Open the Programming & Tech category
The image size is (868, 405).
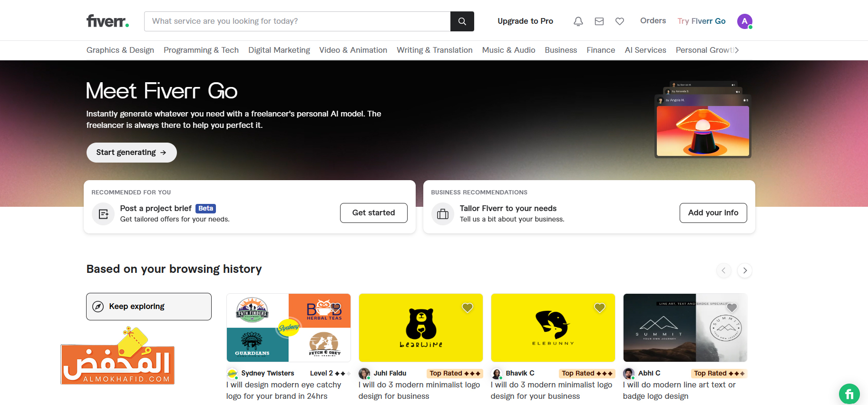201,50
